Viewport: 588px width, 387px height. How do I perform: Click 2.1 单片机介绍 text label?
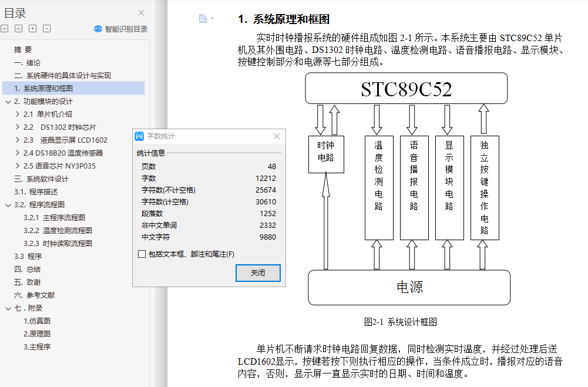click(x=48, y=114)
